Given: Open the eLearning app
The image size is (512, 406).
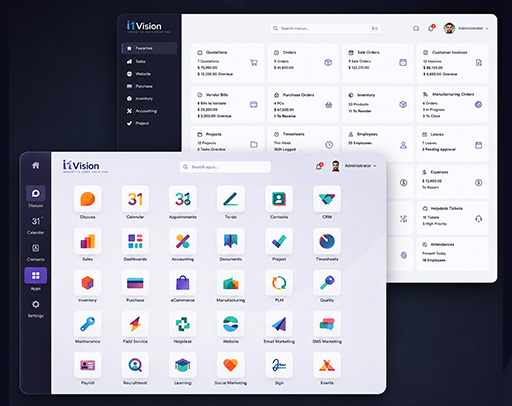Looking at the screenshot, I should point(183,365).
